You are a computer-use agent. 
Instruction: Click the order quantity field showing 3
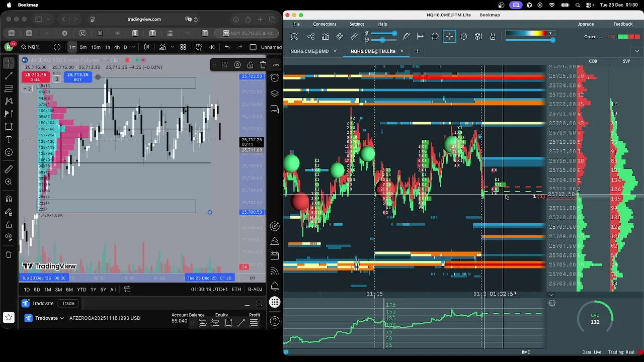(56, 79)
